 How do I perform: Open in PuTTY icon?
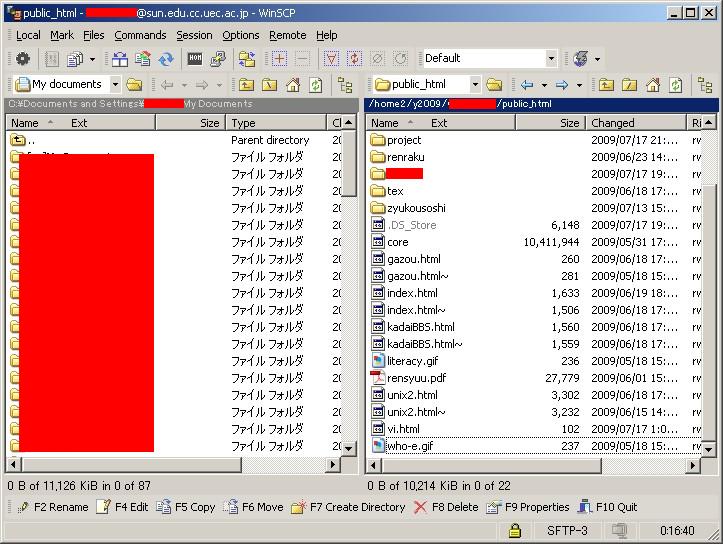[x=218, y=59]
